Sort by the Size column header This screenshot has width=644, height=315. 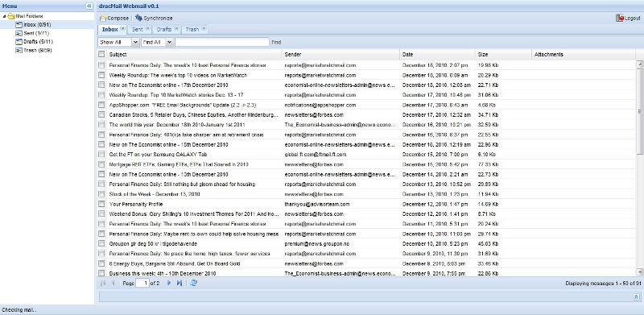click(x=504, y=54)
